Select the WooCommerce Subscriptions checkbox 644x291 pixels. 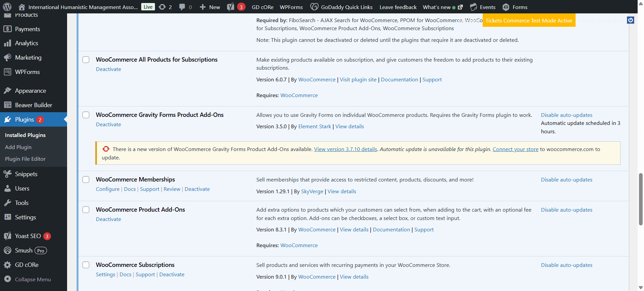coord(86,265)
